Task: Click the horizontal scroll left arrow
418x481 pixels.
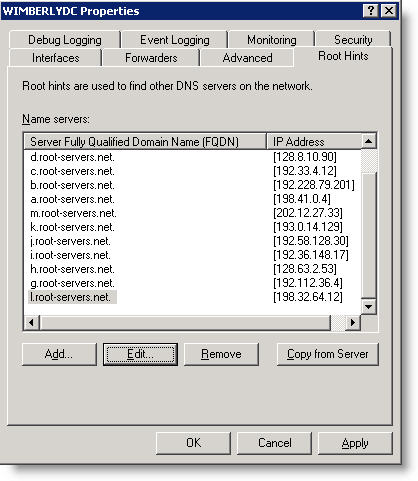Action: [32, 322]
